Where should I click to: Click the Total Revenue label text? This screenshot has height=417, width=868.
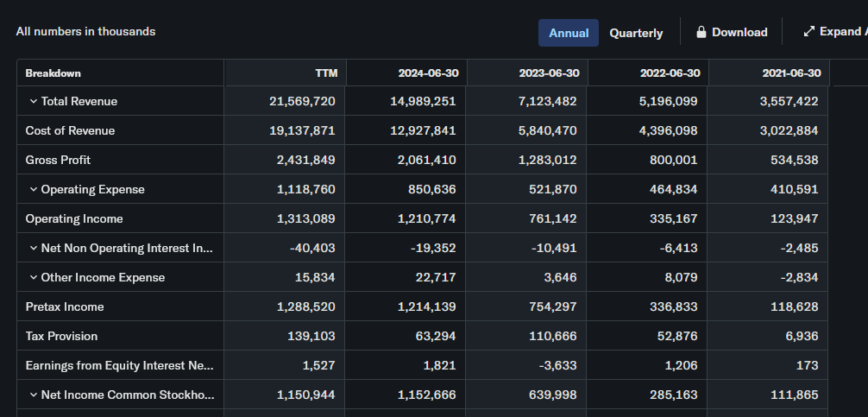tap(79, 101)
